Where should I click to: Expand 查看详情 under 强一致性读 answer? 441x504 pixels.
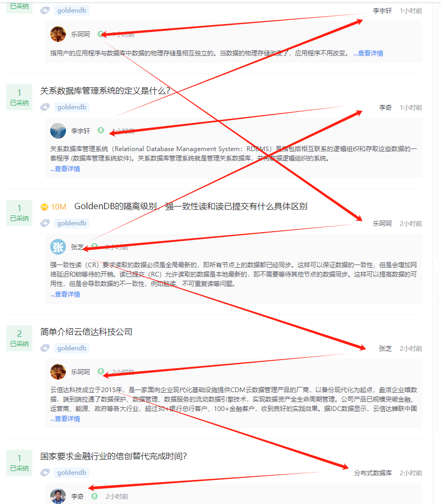coord(65,294)
